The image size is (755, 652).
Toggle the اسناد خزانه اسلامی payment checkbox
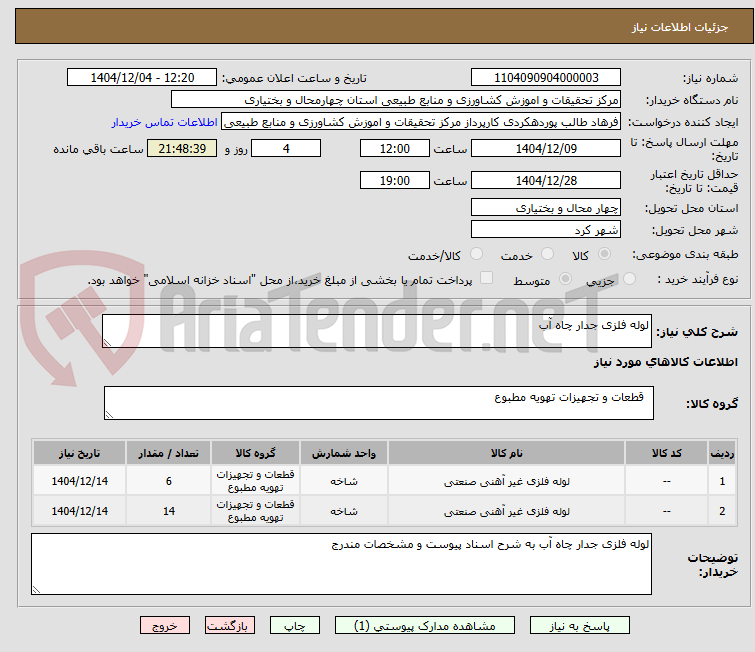(487, 278)
